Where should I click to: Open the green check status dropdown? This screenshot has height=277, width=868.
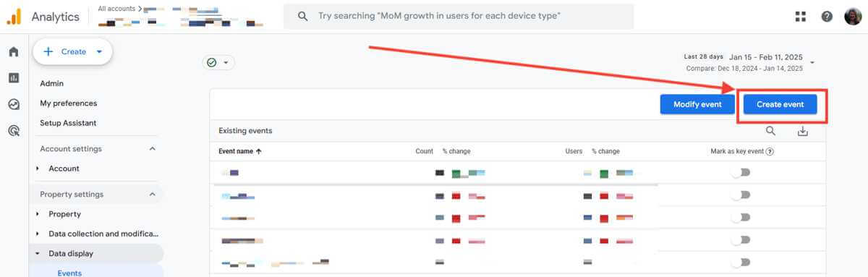[218, 63]
